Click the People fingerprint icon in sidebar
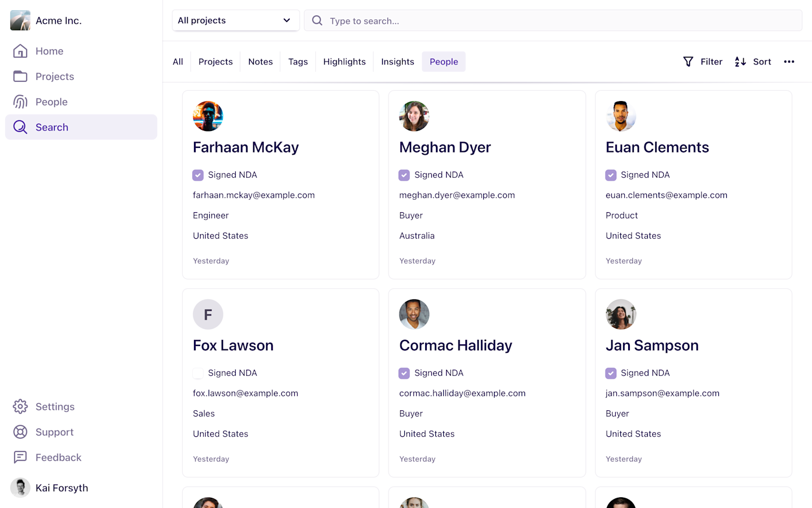Image resolution: width=812 pixels, height=508 pixels. click(20, 102)
